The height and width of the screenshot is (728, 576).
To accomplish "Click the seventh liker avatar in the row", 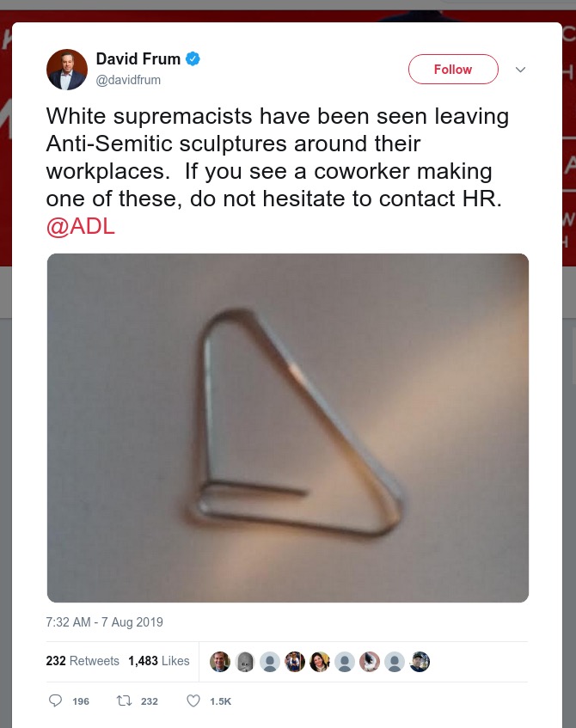I will click(x=370, y=661).
